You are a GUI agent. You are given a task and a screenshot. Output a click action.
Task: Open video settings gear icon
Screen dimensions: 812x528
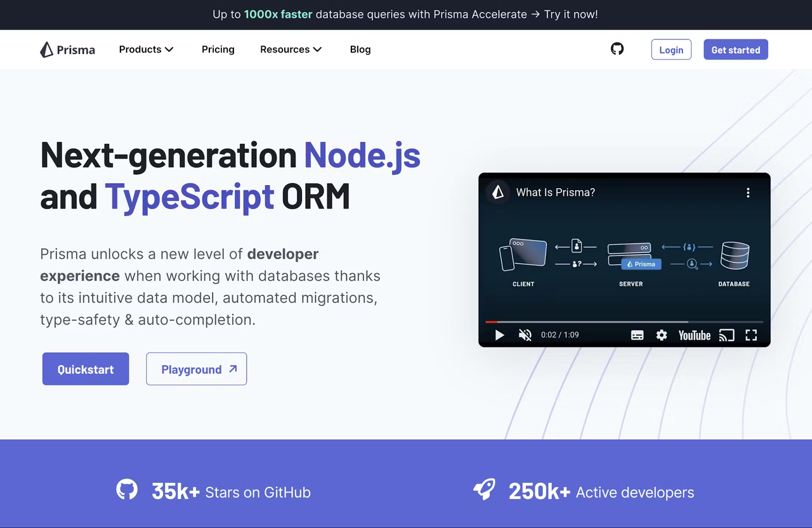tap(662, 335)
